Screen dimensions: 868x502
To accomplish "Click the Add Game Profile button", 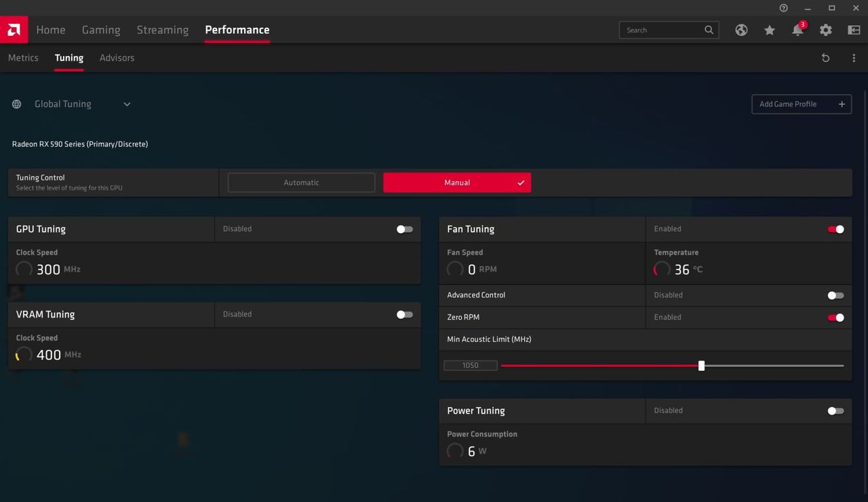I will (x=802, y=104).
